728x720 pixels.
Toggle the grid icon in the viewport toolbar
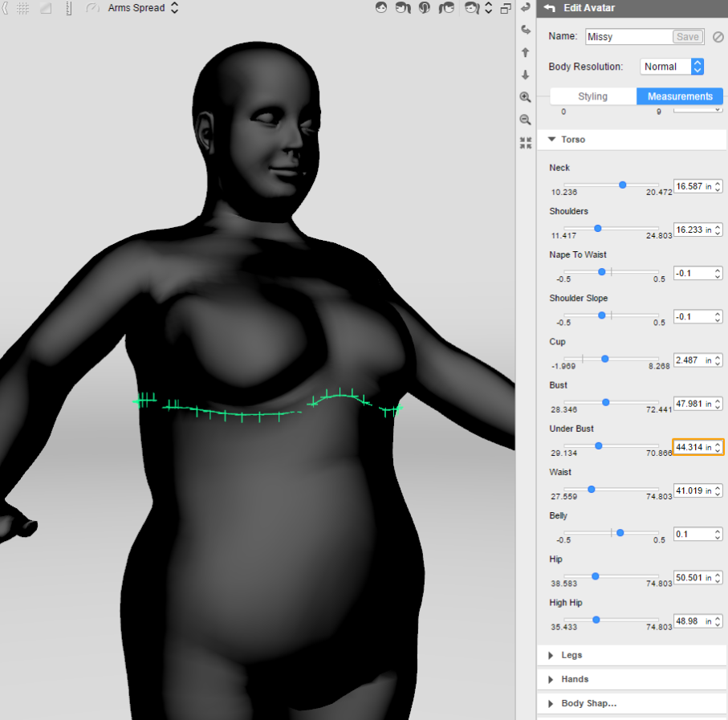(23, 8)
